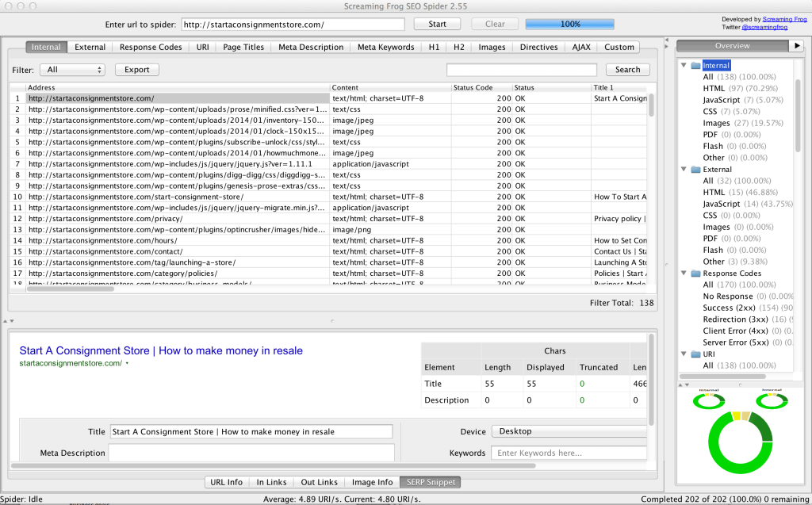Open the Meta Keywords tab

point(386,47)
